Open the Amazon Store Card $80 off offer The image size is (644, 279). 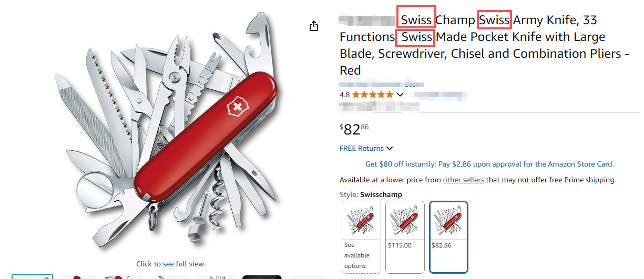(x=489, y=164)
